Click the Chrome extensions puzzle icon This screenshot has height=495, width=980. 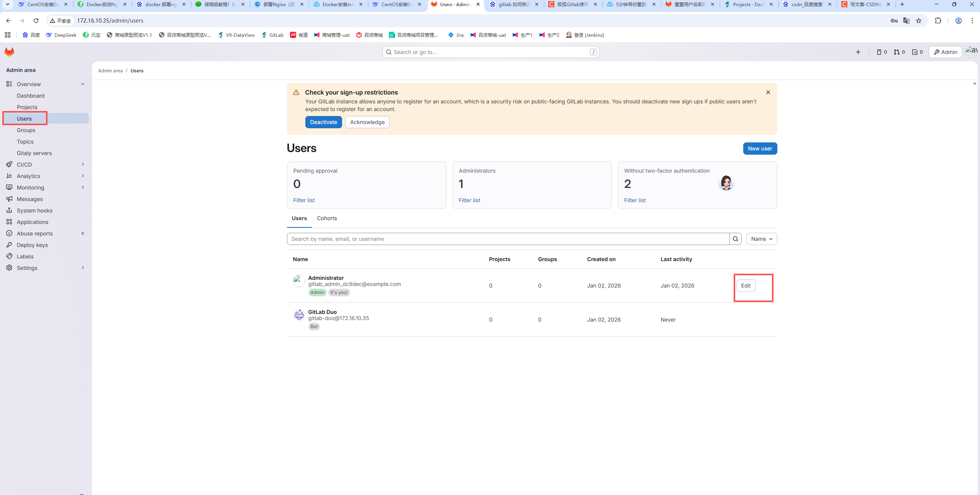(x=938, y=21)
